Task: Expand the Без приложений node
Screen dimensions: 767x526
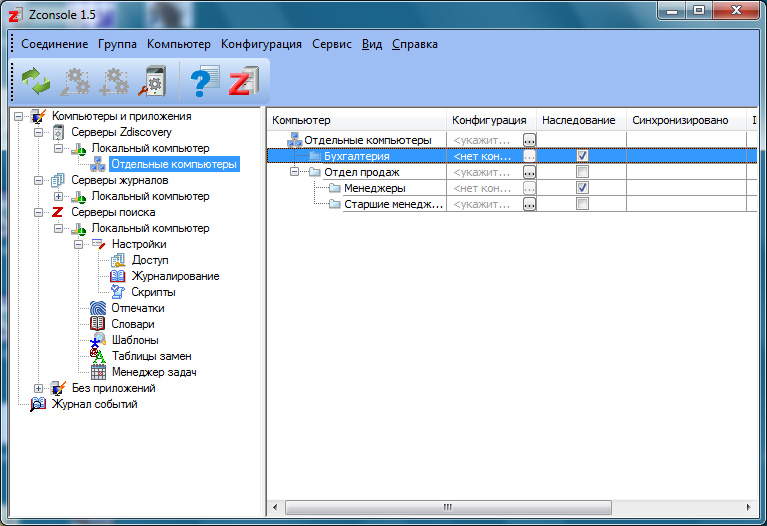Action: coord(38,388)
